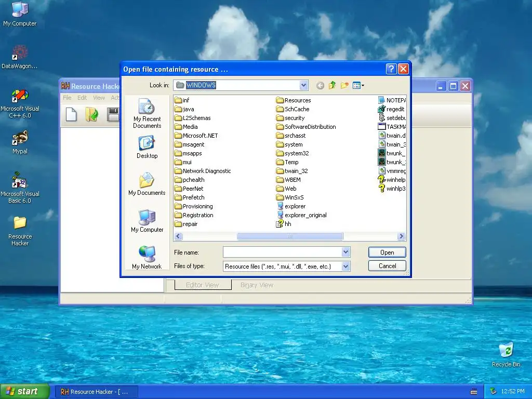Click New file icon in Resource Hacker
Screen dimensions: 532x399
pos(71,114)
